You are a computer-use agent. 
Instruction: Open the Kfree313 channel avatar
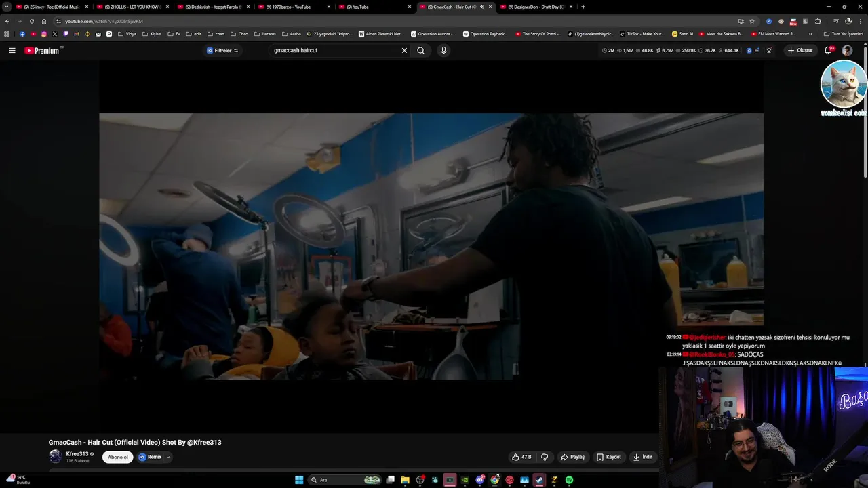(x=55, y=457)
